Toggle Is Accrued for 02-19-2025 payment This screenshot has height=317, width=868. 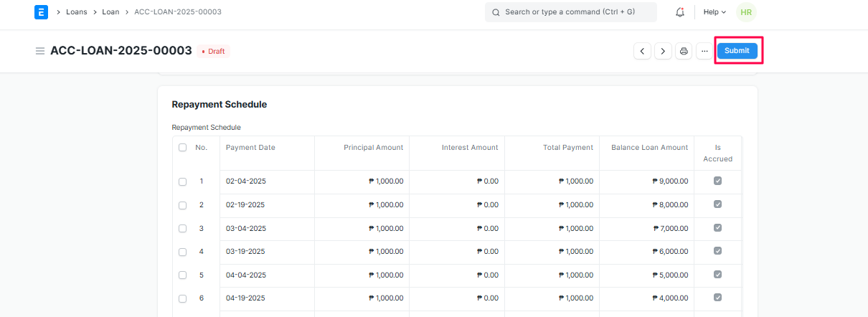[x=717, y=204]
